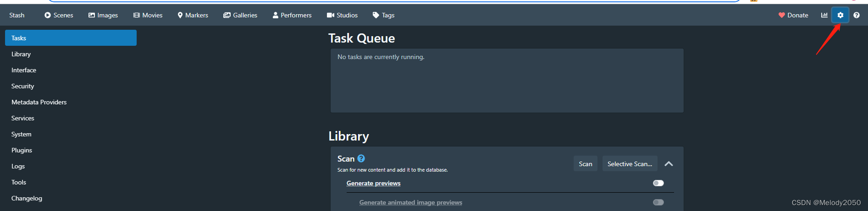Go to the Performers page
The height and width of the screenshot is (211, 868).
point(292,15)
